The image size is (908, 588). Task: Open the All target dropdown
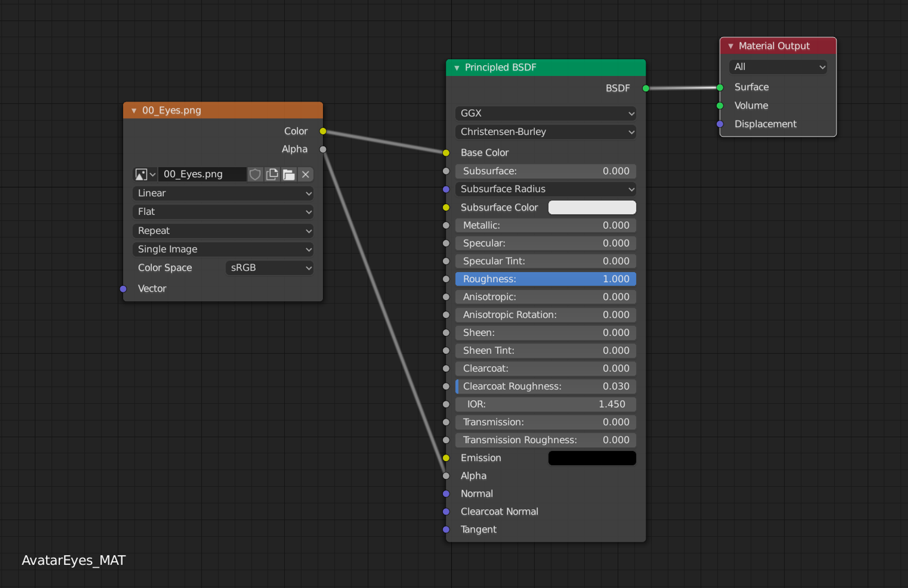[x=778, y=67]
